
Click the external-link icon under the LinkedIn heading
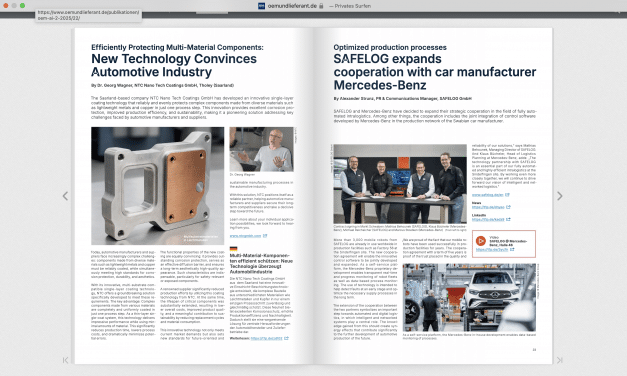click(509, 220)
